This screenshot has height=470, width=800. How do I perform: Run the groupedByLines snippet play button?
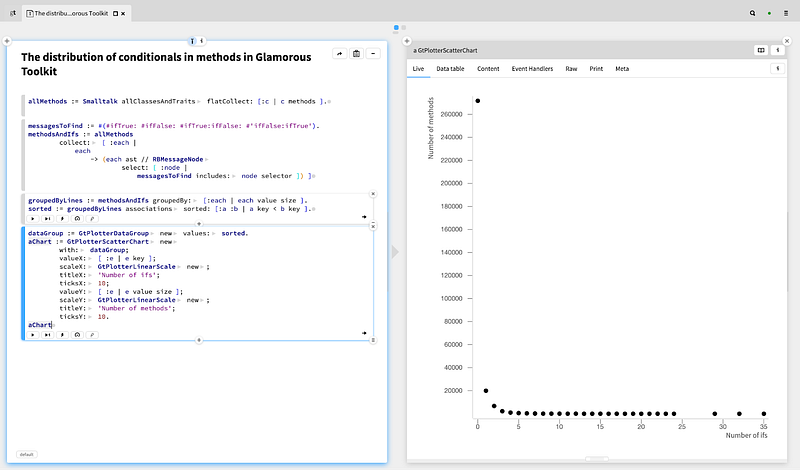(x=32, y=217)
